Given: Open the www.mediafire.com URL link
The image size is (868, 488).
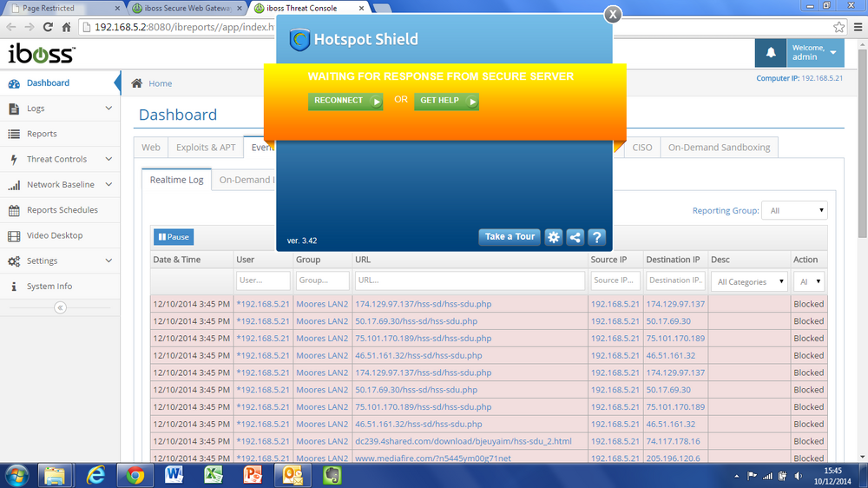Looking at the screenshot, I should pos(432,458).
